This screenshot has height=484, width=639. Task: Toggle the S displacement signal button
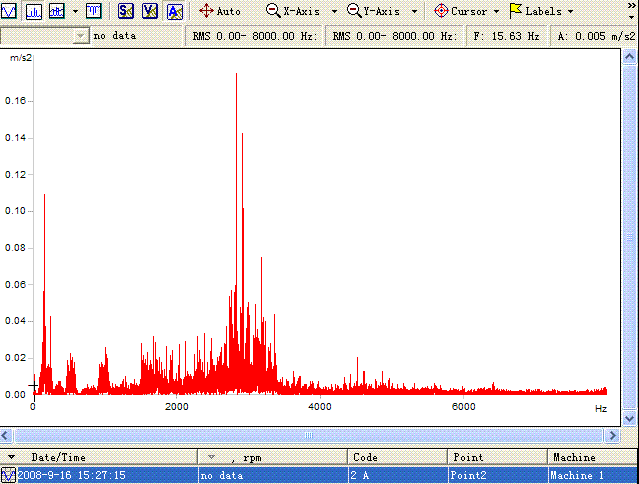[x=126, y=11]
